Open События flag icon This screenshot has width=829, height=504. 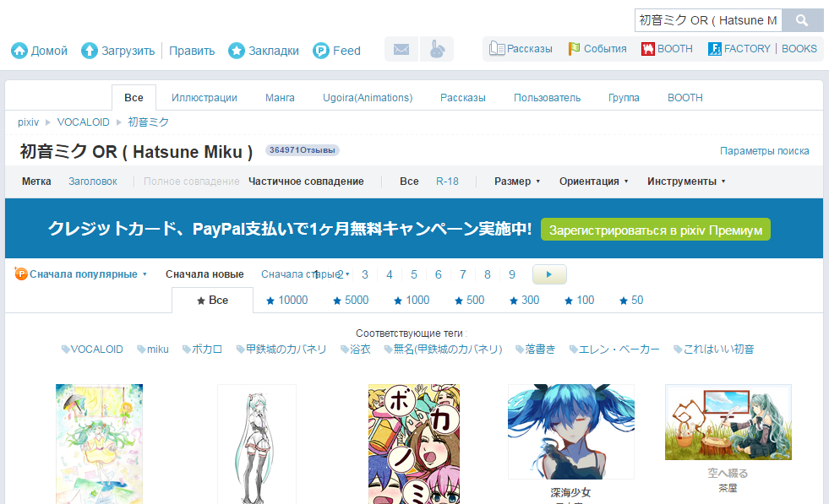[x=574, y=49]
